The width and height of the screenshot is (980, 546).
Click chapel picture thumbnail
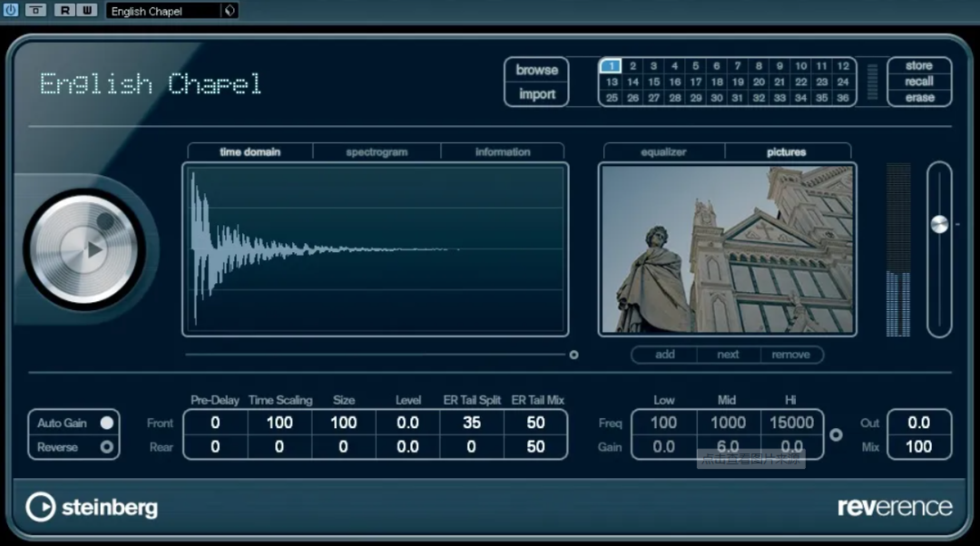pyautogui.click(x=727, y=249)
